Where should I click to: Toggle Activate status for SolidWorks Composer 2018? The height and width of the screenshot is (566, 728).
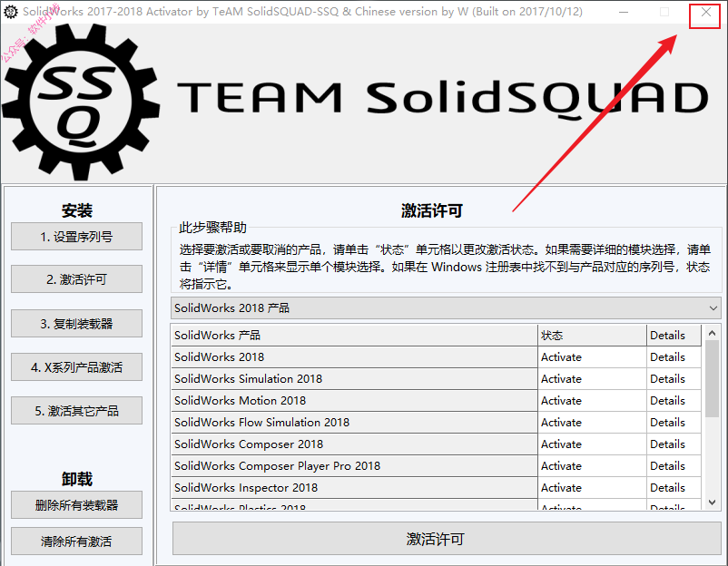coord(592,444)
